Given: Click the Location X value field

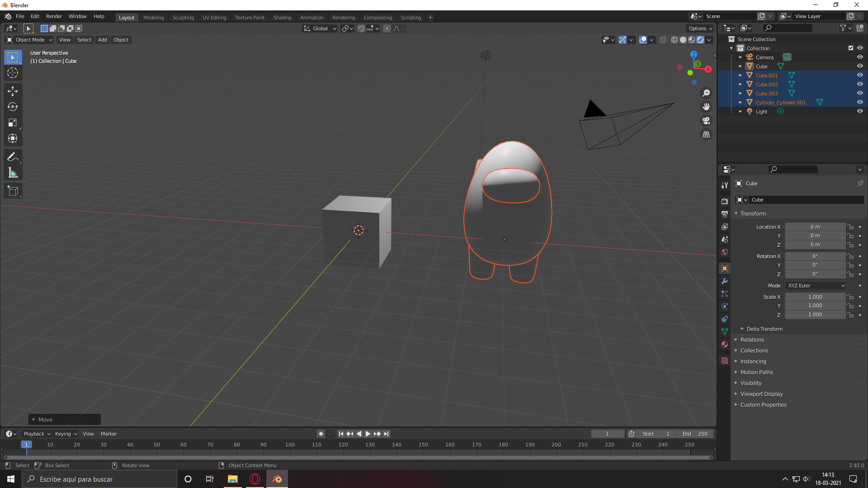Looking at the screenshot, I should click(815, 227).
